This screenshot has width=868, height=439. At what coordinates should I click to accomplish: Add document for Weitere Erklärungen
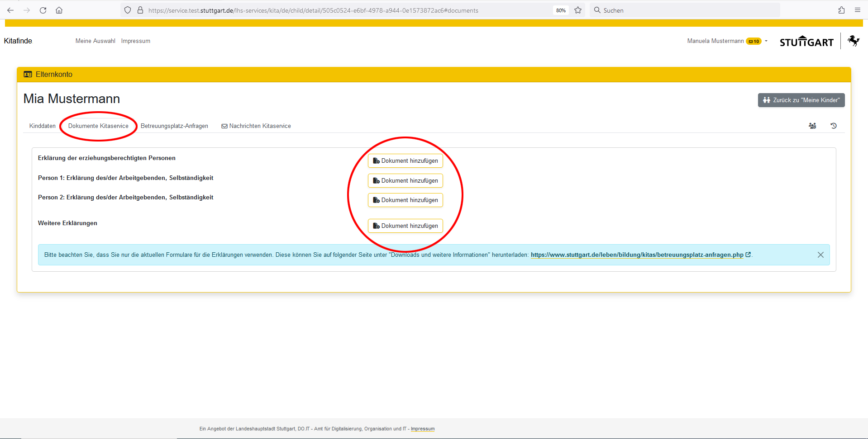pos(405,226)
